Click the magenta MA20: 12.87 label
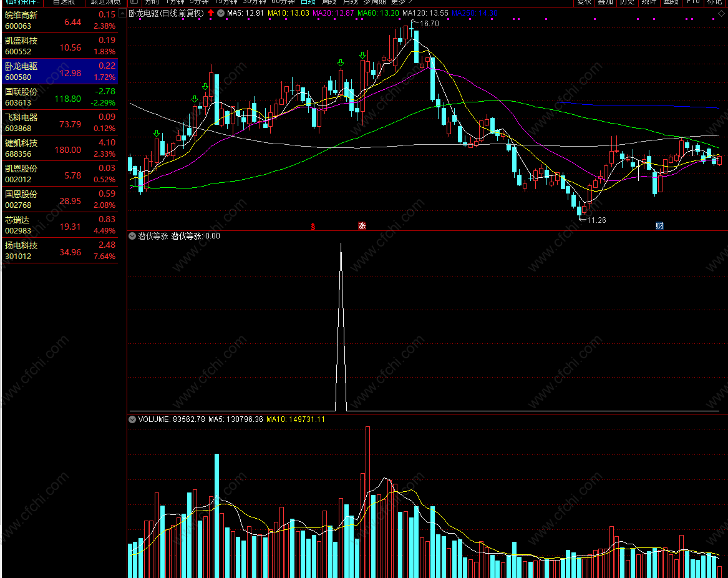The image size is (728, 578). (x=333, y=13)
